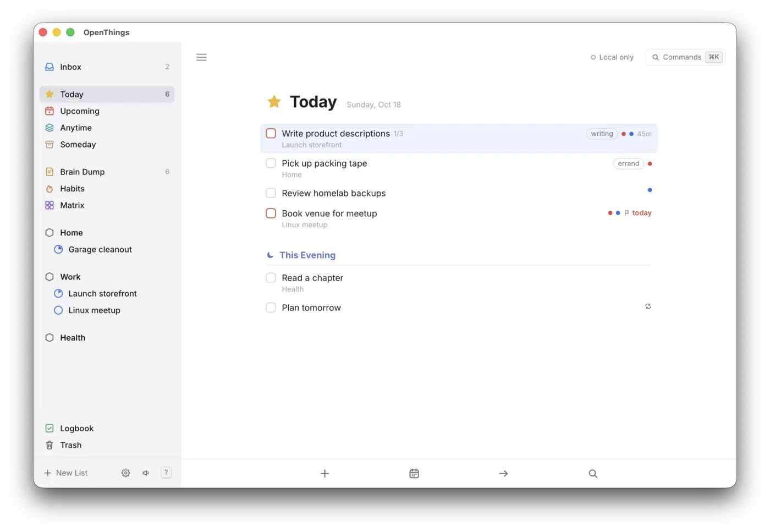Toggle the sidebar with the hamburger icon
This screenshot has width=770, height=532.
[x=201, y=57]
